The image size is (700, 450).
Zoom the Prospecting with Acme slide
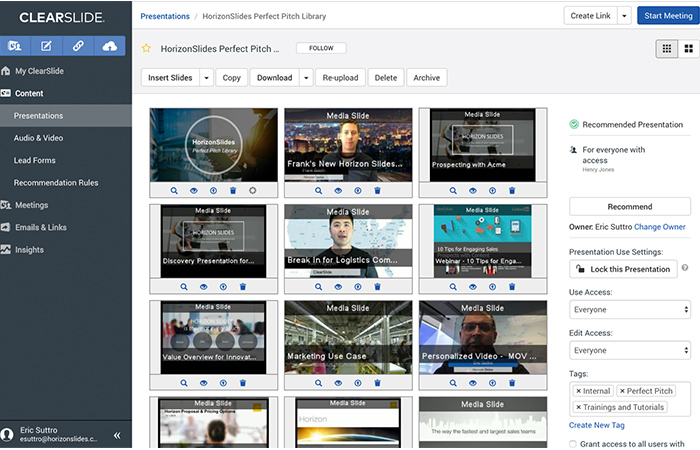coord(453,191)
